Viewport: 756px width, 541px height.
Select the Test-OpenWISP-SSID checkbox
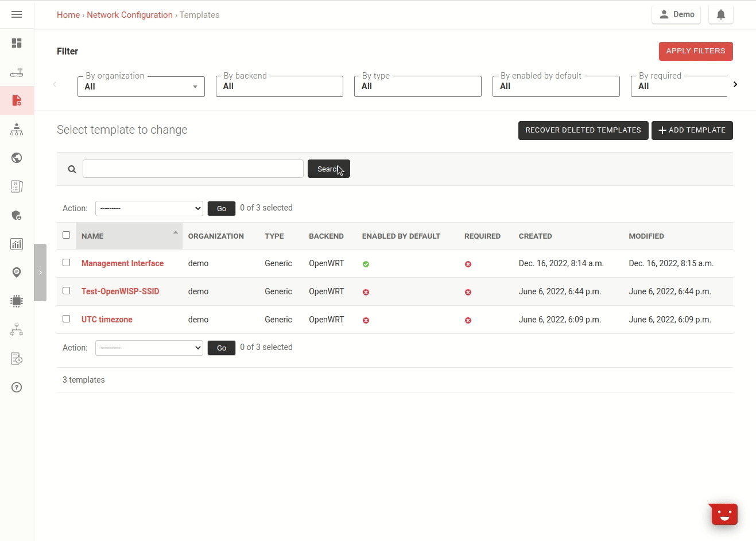(67, 291)
